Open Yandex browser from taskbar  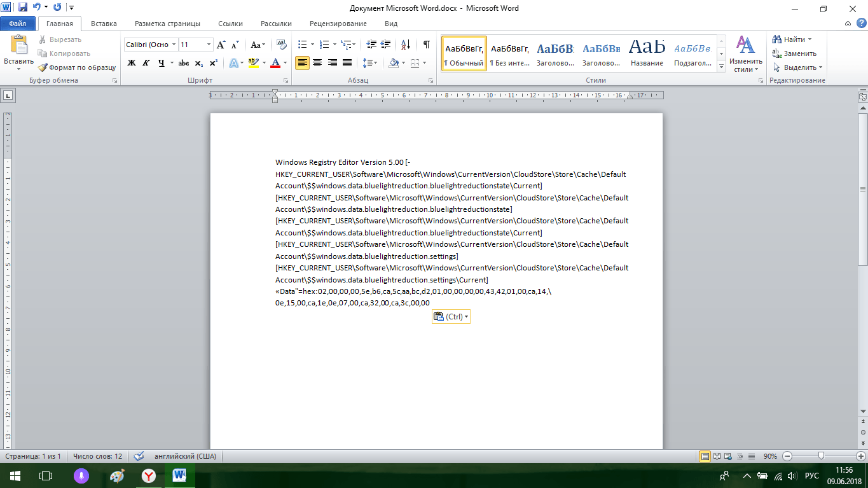coord(148,475)
